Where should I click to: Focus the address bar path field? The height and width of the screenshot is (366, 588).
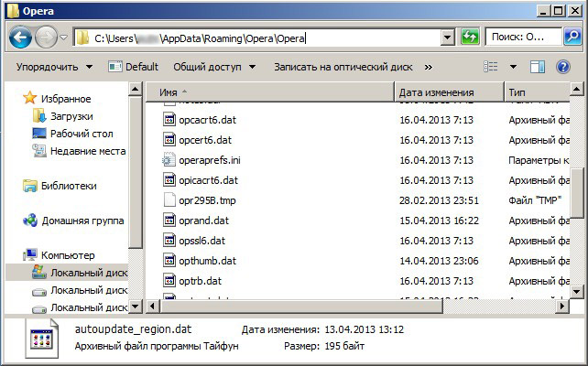(x=257, y=38)
